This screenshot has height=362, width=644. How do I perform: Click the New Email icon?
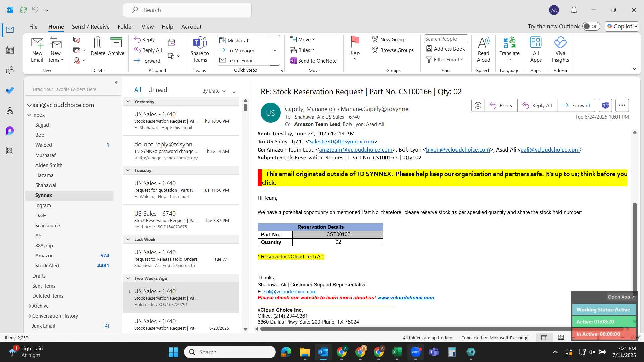click(x=37, y=50)
